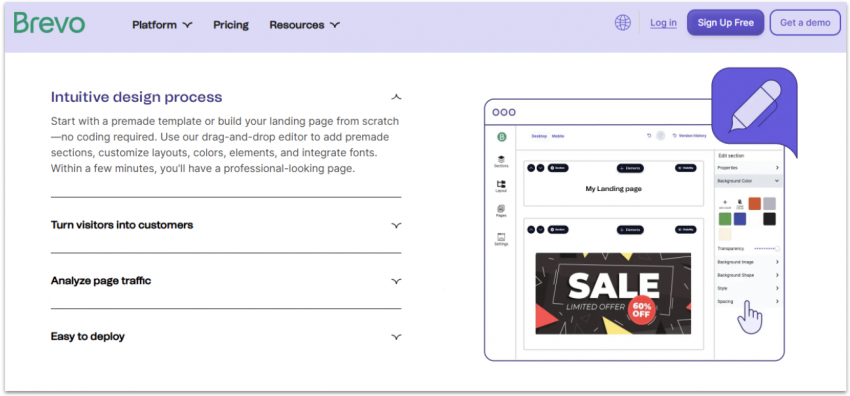
Task: Pick the orange color swatch
Action: point(755,204)
